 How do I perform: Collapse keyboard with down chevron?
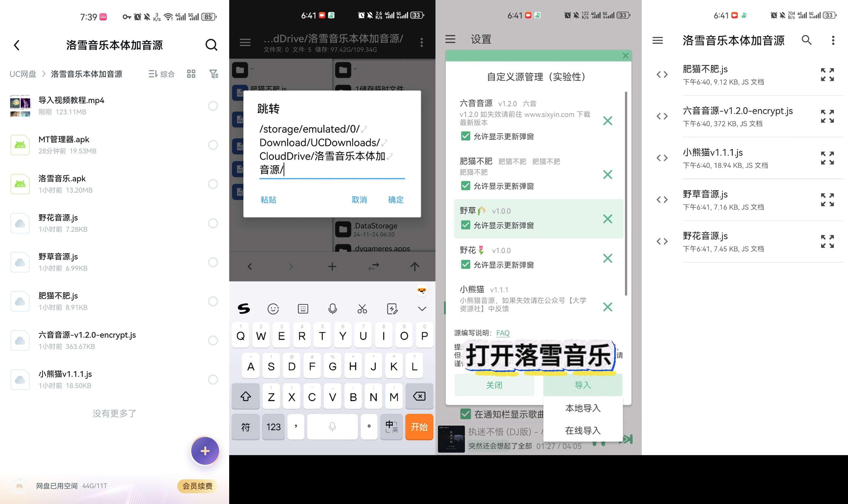coord(422,309)
